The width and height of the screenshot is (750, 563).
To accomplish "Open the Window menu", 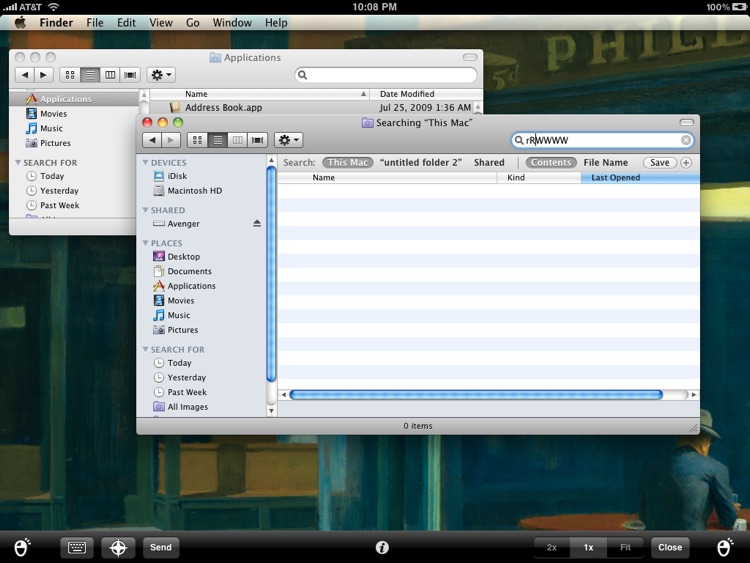I will click(x=232, y=22).
